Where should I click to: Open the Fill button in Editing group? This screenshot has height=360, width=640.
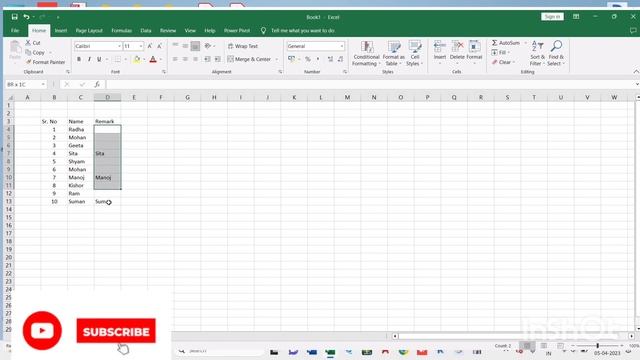pyautogui.click(x=500, y=52)
